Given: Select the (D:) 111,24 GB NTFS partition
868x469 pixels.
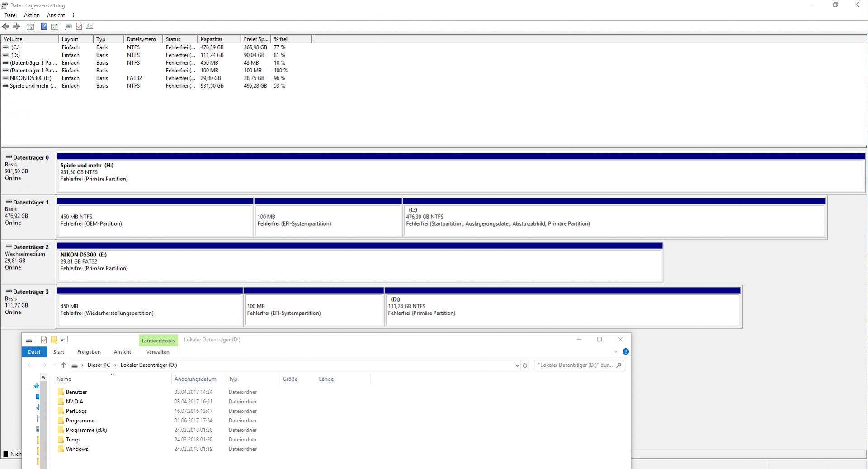Looking at the screenshot, I should pos(563,307).
